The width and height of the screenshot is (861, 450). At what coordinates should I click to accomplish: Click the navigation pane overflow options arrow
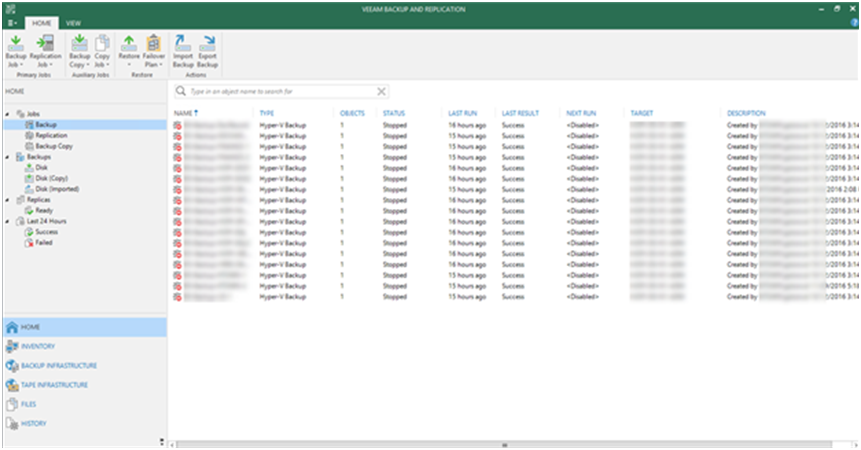pos(161,441)
